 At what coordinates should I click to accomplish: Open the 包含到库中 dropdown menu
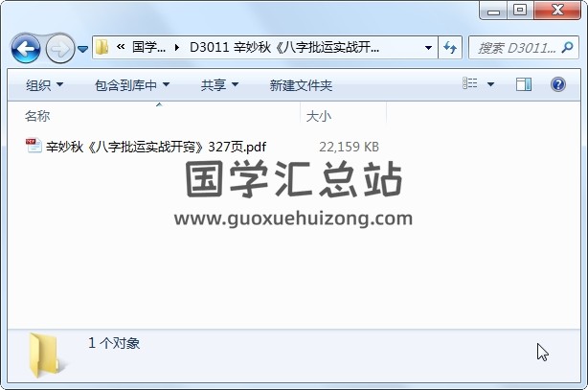pyautogui.click(x=132, y=85)
